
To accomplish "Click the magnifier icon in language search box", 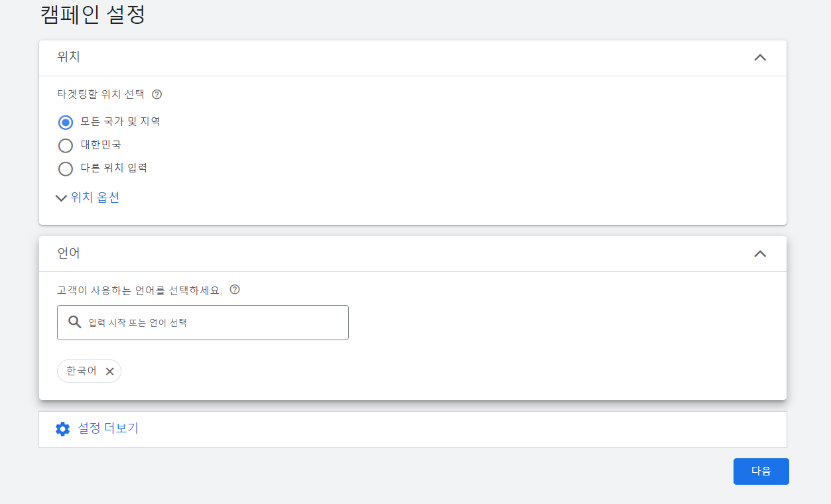I will coord(75,322).
